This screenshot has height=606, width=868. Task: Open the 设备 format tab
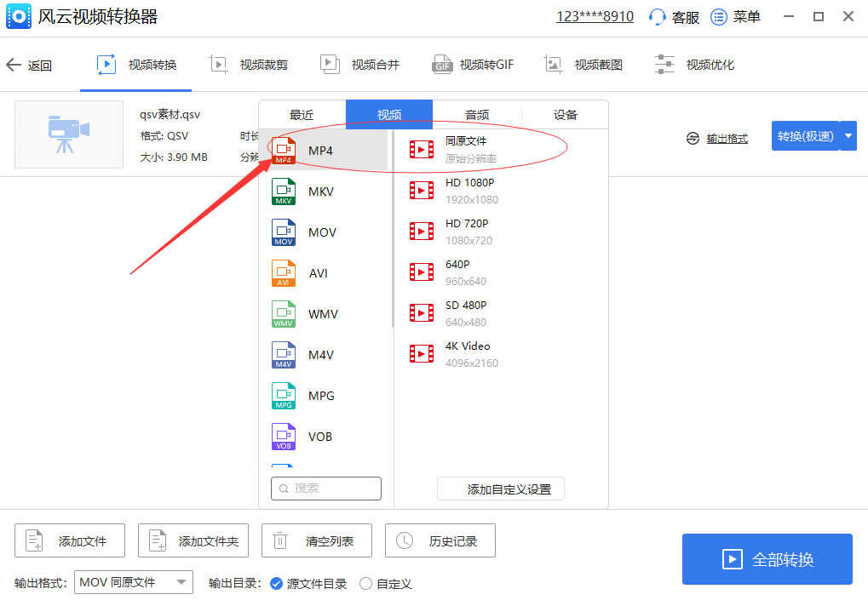click(x=566, y=114)
